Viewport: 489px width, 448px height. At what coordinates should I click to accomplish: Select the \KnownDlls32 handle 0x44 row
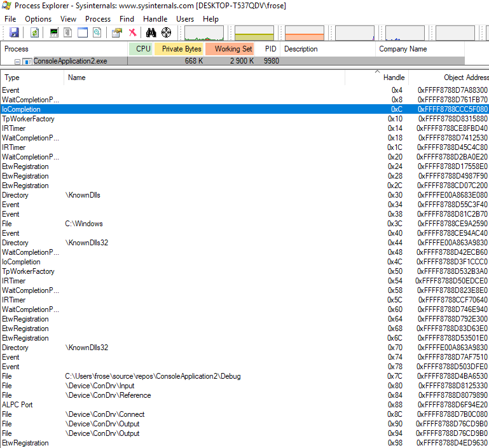(x=244, y=243)
